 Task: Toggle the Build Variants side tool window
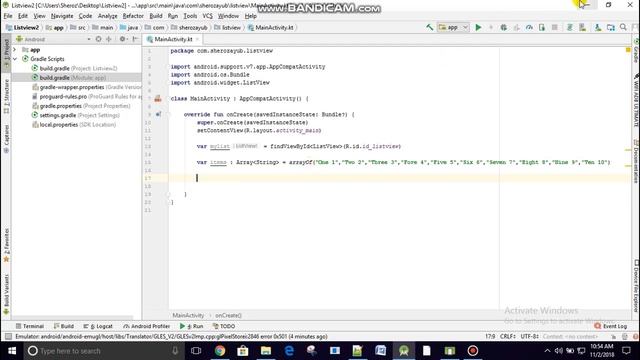(6, 294)
